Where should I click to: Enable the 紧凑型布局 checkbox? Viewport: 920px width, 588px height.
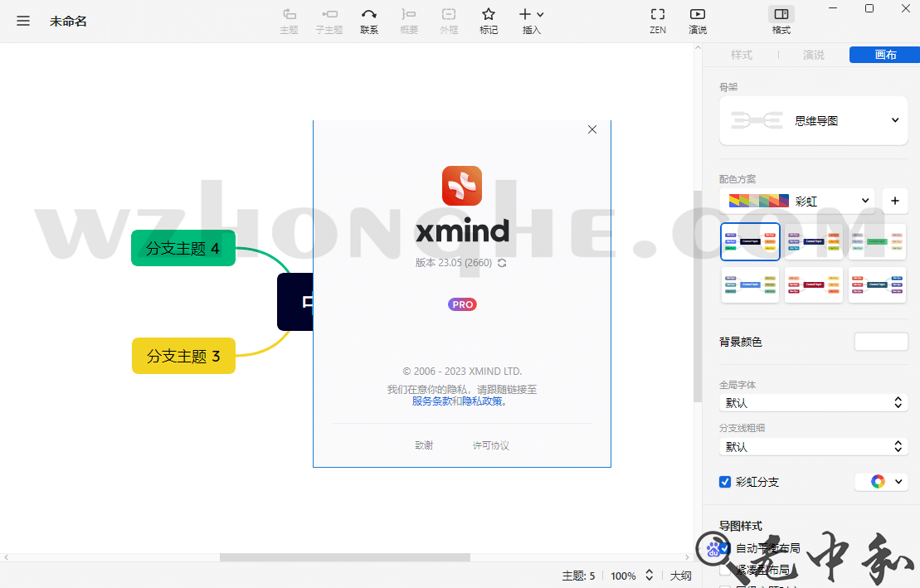tap(724, 571)
